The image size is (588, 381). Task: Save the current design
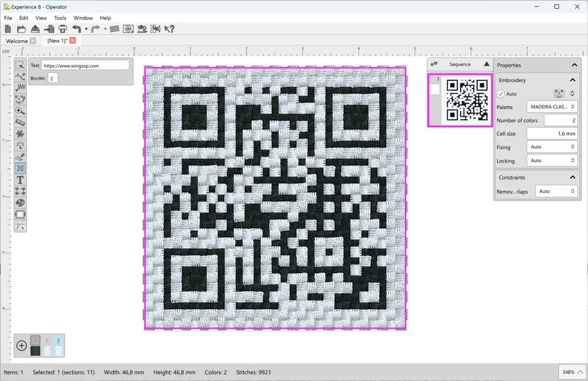[x=35, y=29]
